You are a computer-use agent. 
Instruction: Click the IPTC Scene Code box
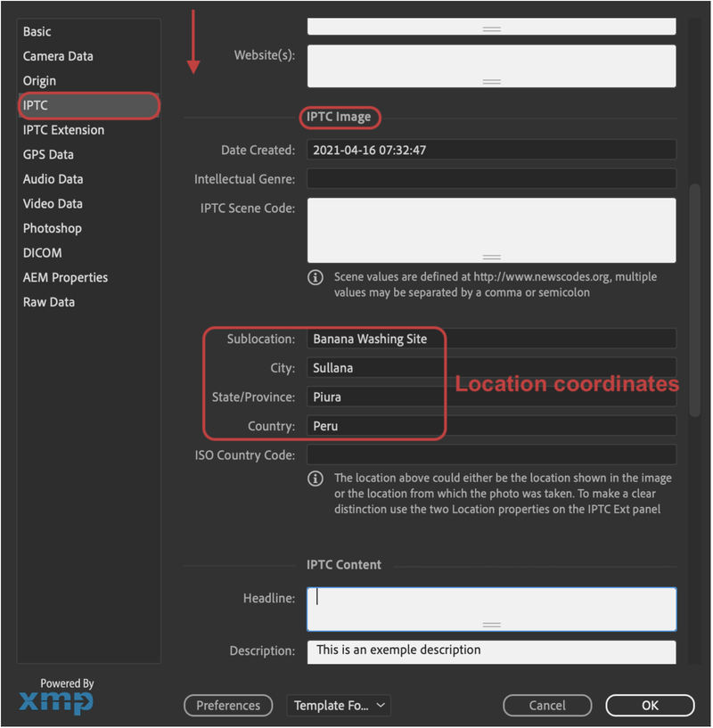coord(491,230)
